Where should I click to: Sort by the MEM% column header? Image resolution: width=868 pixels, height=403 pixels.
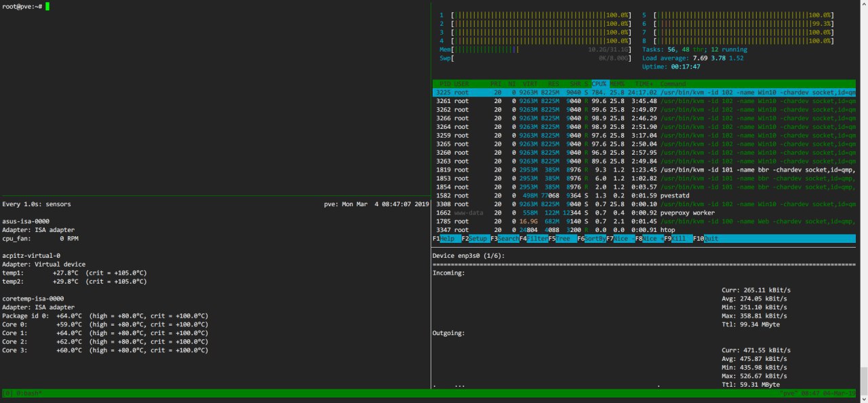(617, 83)
